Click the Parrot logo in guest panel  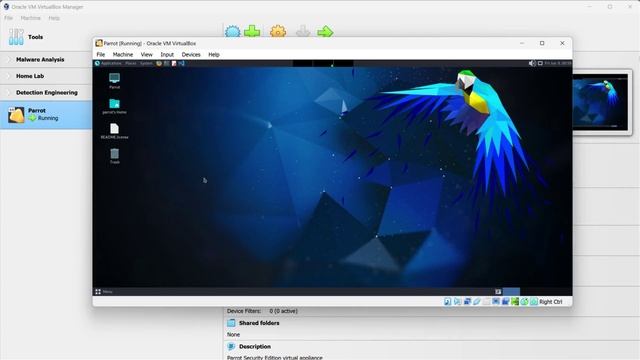[x=97, y=63]
